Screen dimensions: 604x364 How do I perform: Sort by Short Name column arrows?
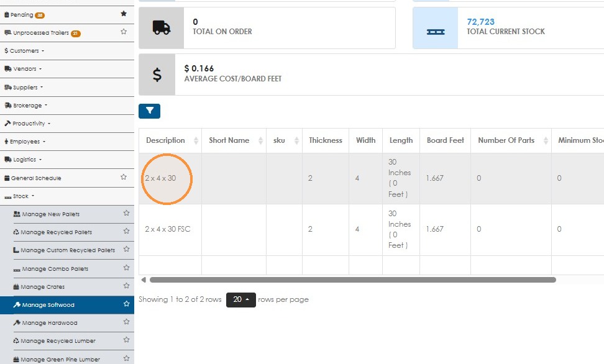(x=260, y=140)
